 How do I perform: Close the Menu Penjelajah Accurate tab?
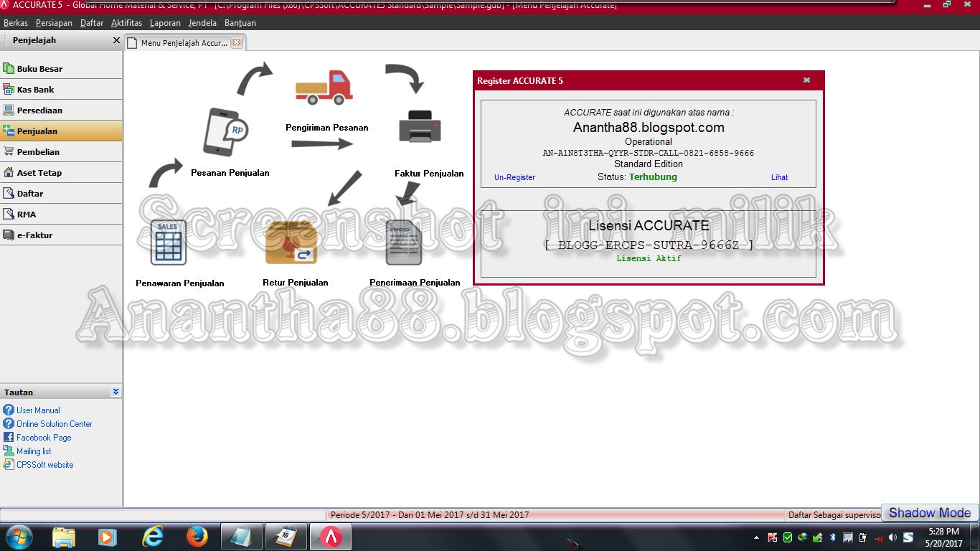(236, 43)
